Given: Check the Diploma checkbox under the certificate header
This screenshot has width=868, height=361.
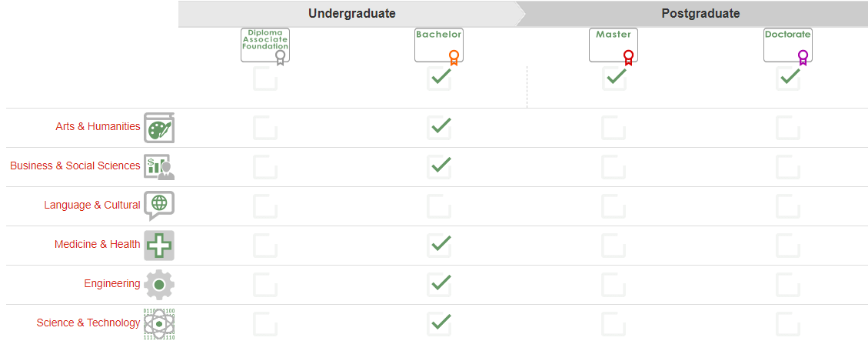Looking at the screenshot, I should click(265, 79).
